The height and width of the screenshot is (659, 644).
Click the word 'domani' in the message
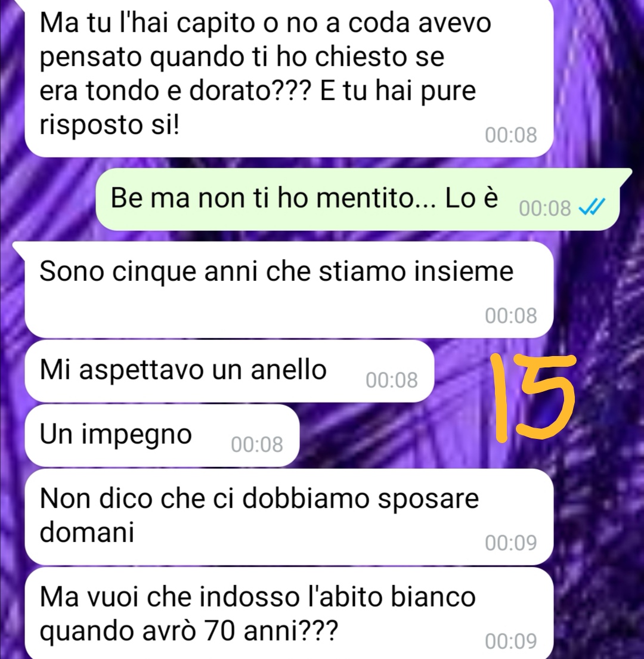coord(87,532)
